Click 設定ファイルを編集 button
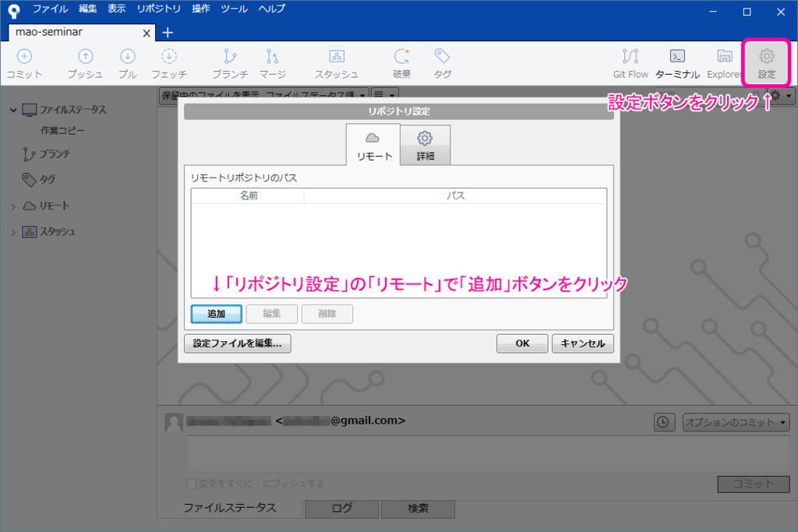The image size is (798, 532). tap(238, 344)
